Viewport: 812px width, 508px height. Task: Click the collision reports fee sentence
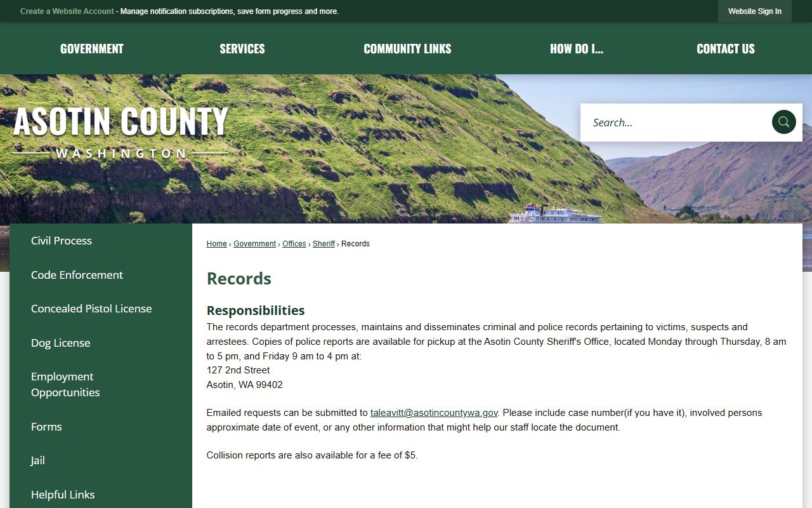pos(312,455)
